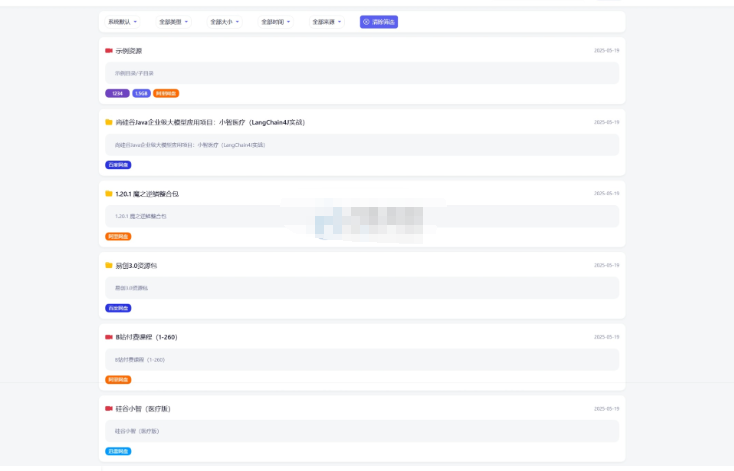Open the B站付费课程 (1-260) title

[x=147, y=337]
